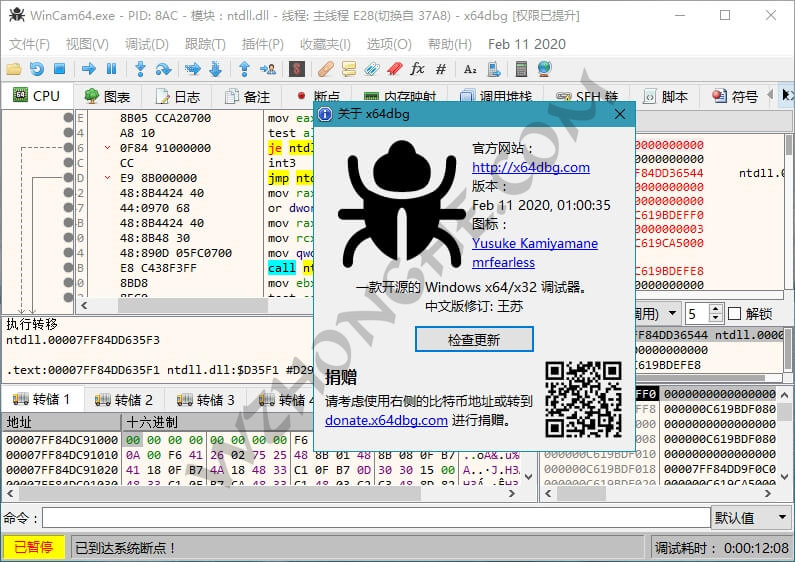Image resolution: width=795 pixels, height=562 pixels.
Task: Toggle breakpoint bullet on 48:8B48 30 row
Action: pos(68,238)
